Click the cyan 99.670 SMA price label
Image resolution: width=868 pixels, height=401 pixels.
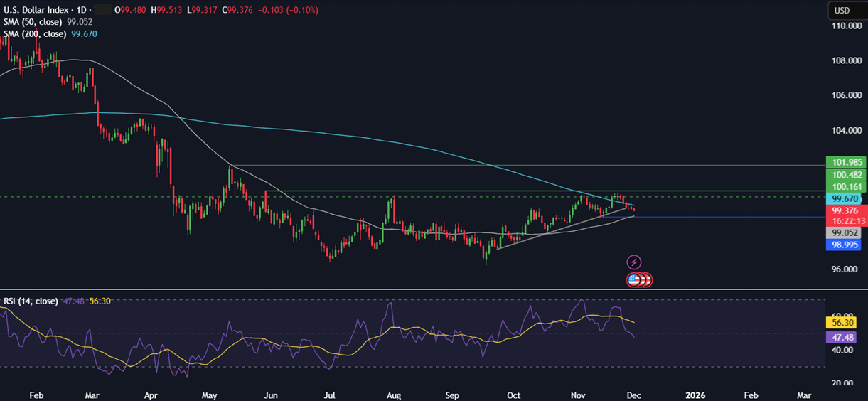[846, 199]
